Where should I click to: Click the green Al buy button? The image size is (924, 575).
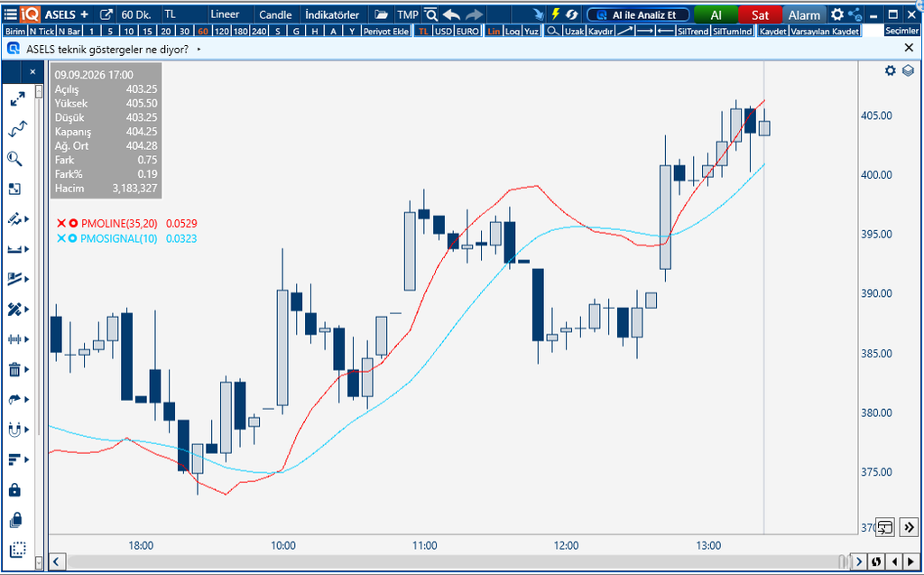[x=716, y=14]
